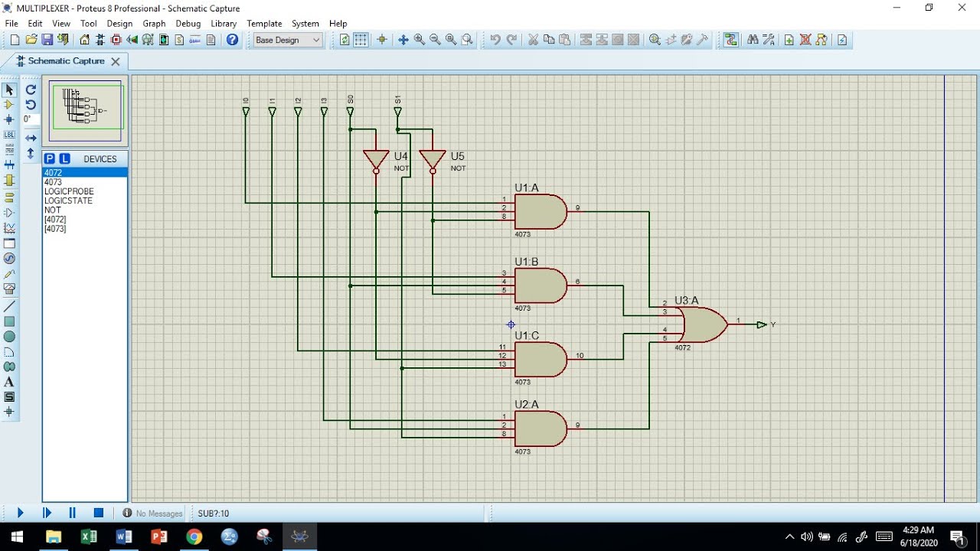The width and height of the screenshot is (980, 551).
Task: Click the schematic overview thumbnail
Action: [85, 111]
